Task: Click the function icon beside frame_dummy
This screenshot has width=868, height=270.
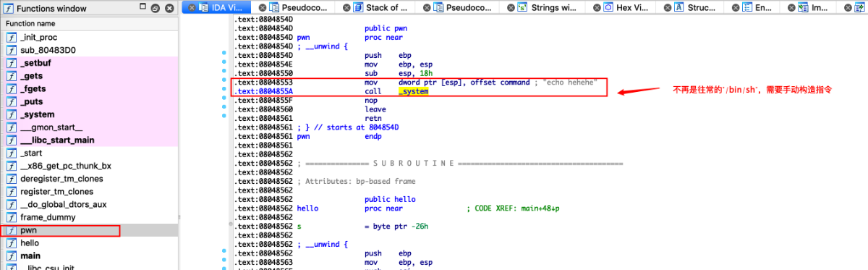Action: pyautogui.click(x=11, y=217)
